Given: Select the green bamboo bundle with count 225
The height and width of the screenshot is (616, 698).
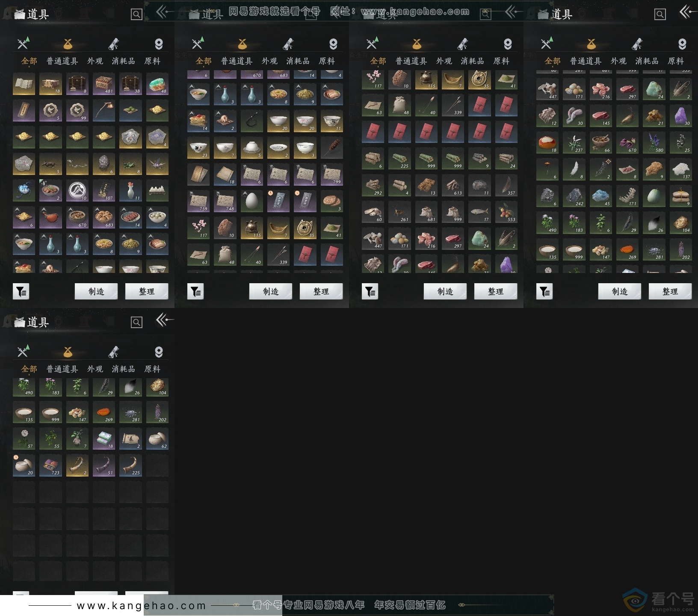Looking at the screenshot, I should point(399,159).
